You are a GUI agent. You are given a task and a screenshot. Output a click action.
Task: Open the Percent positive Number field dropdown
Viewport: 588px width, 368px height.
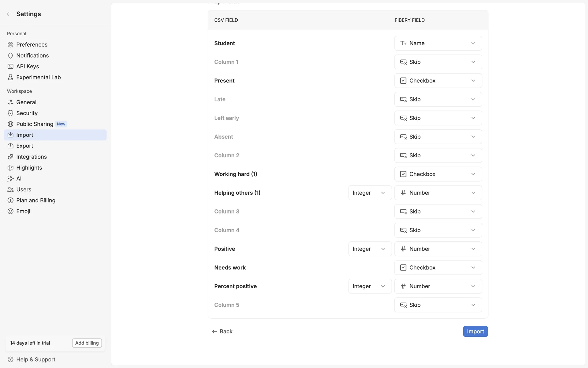(x=438, y=286)
